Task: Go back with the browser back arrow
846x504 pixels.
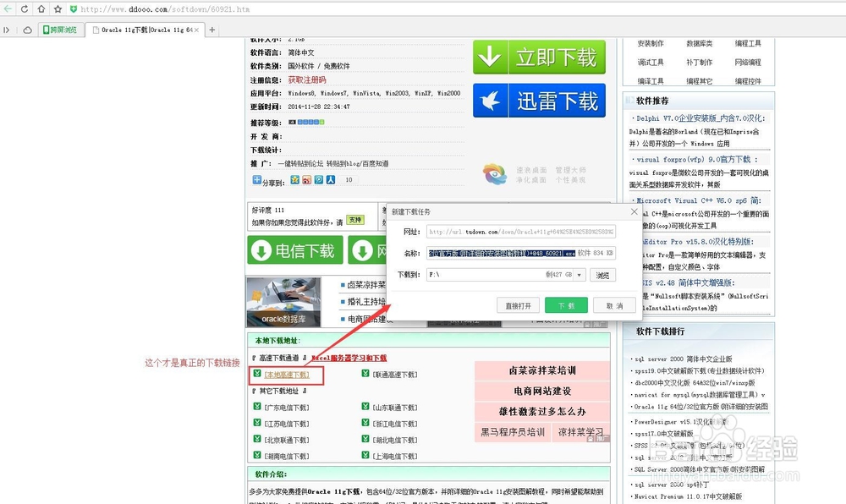Action: (8, 8)
